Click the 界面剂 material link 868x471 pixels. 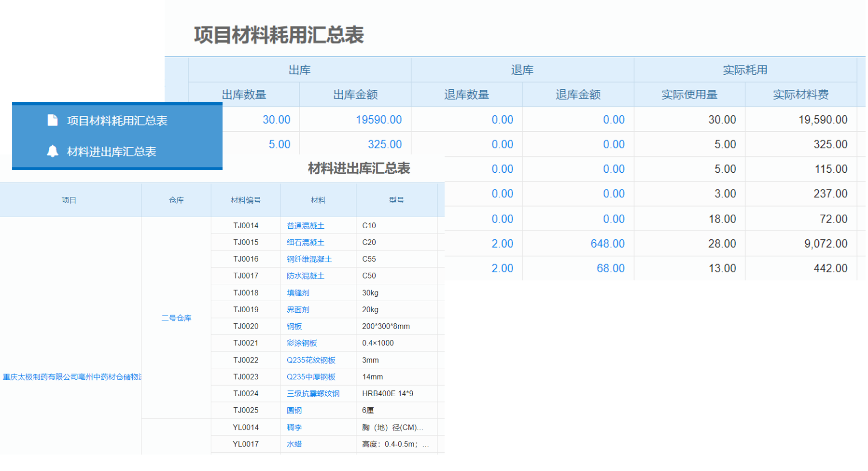pyautogui.click(x=298, y=310)
